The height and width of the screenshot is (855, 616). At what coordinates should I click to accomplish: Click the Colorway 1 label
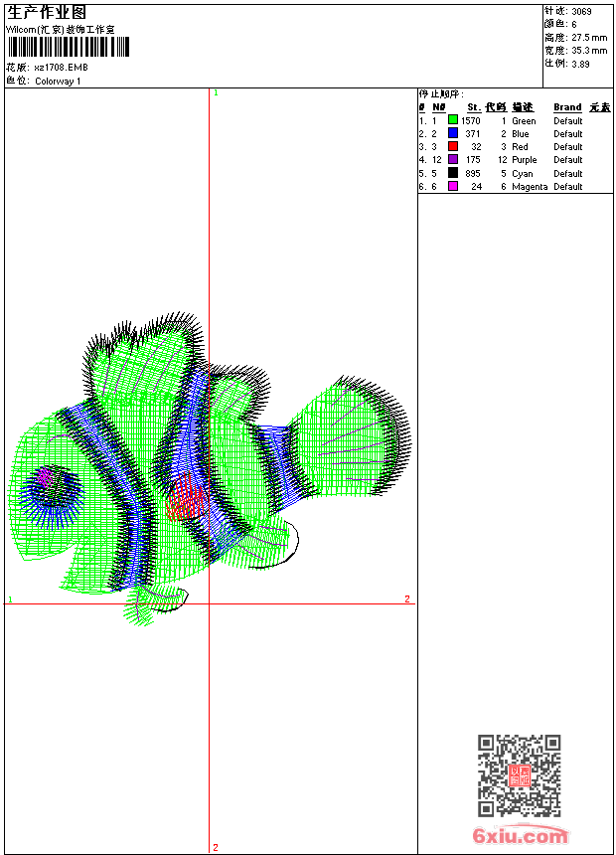(58, 82)
